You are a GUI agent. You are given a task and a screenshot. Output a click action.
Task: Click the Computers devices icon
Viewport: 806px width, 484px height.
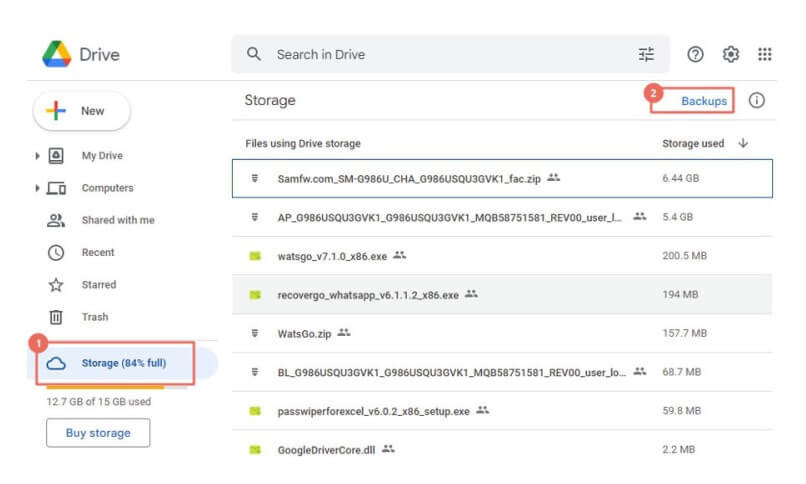click(x=56, y=188)
